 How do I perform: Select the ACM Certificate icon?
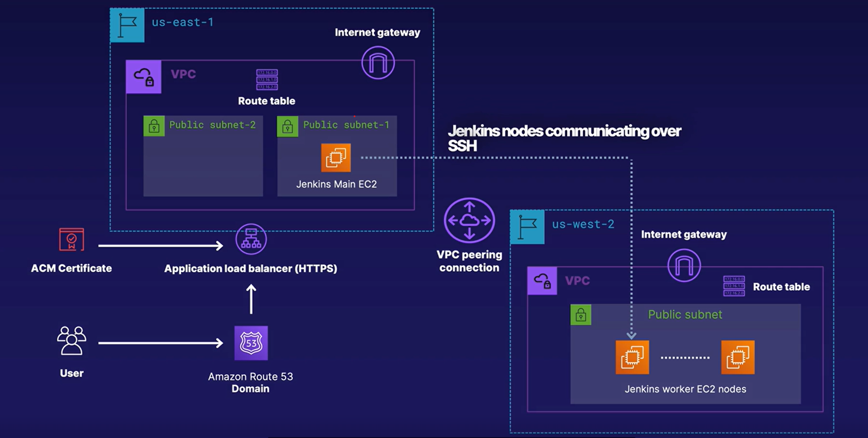[x=71, y=239]
